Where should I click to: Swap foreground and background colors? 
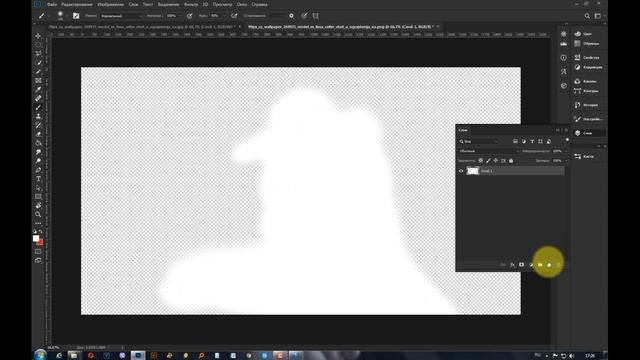click(40, 231)
